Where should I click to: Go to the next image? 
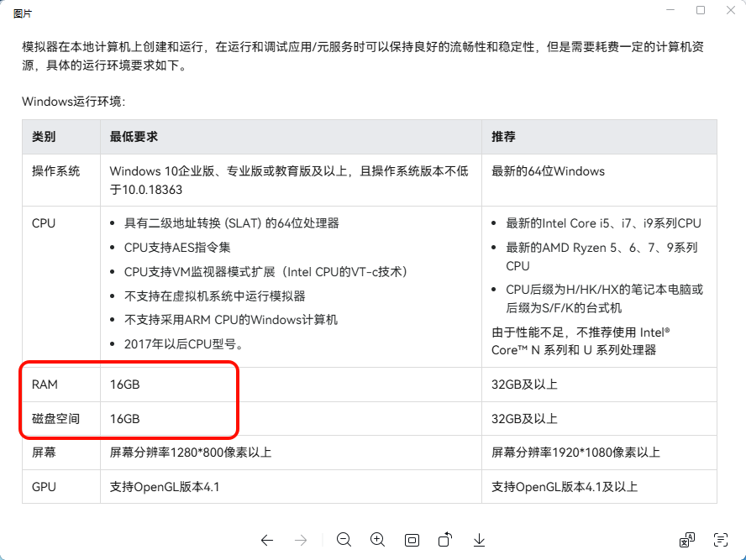(301, 540)
